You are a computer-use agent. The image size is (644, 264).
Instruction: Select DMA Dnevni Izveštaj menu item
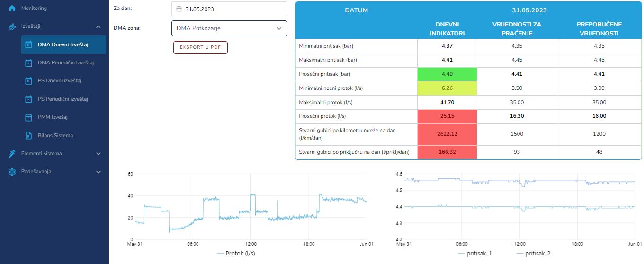tap(63, 45)
